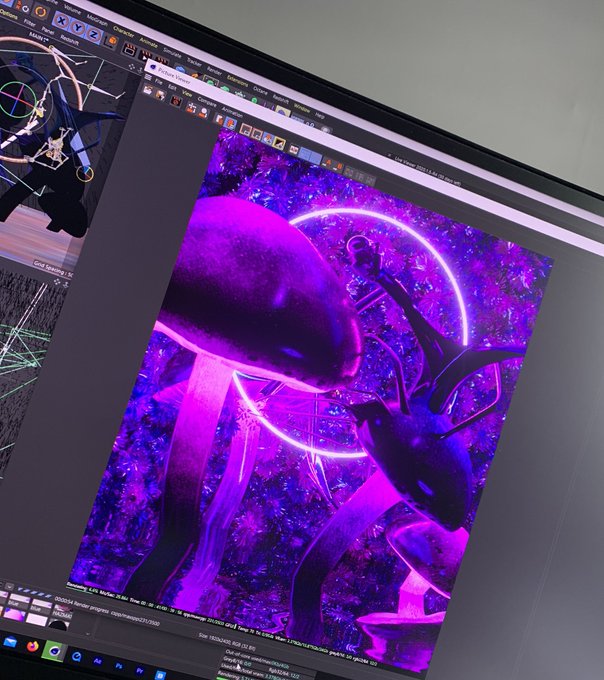Open Premiere Pro from the taskbar
The width and height of the screenshot is (604, 680).
tap(140, 671)
